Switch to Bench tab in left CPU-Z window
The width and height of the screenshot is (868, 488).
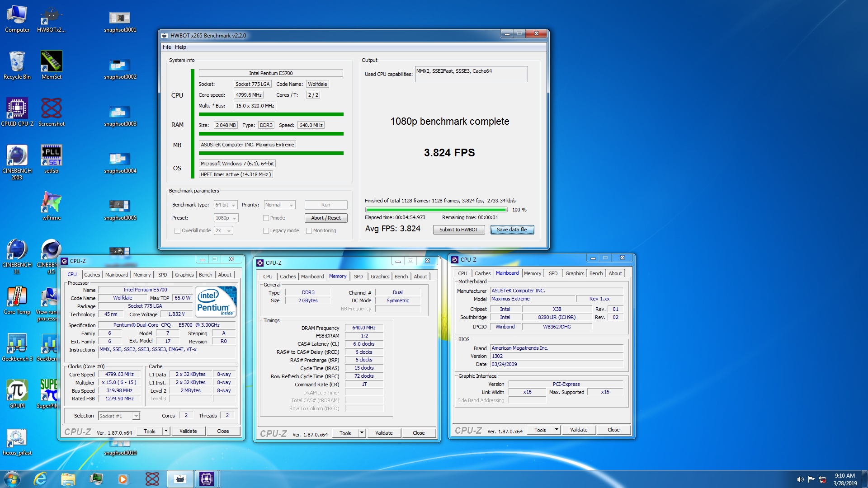click(x=205, y=275)
